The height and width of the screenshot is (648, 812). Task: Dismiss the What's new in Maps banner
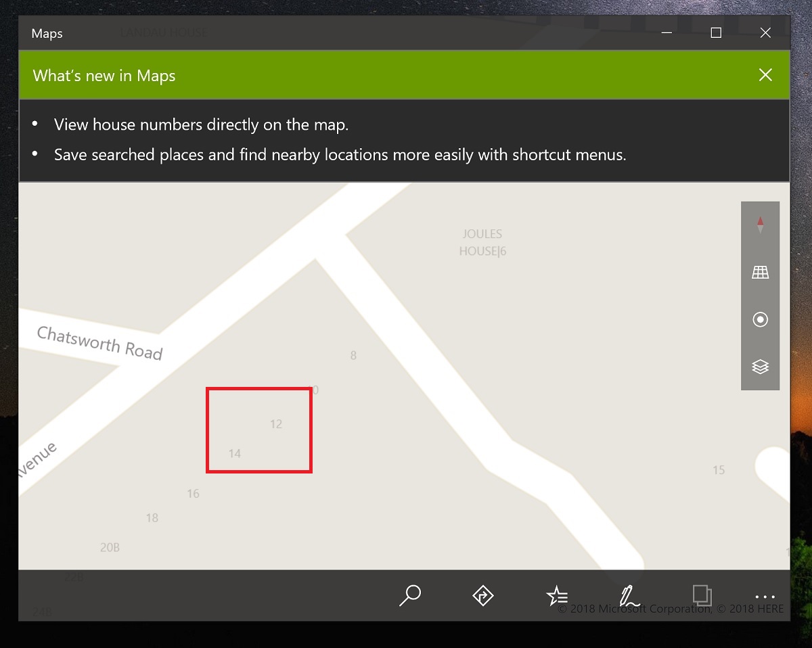[765, 75]
